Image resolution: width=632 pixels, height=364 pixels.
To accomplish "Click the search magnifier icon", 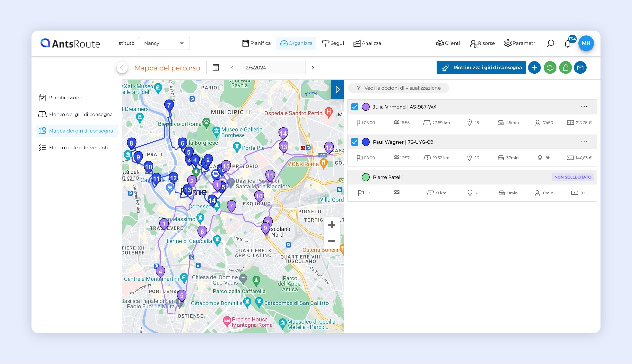I will 550,43.
